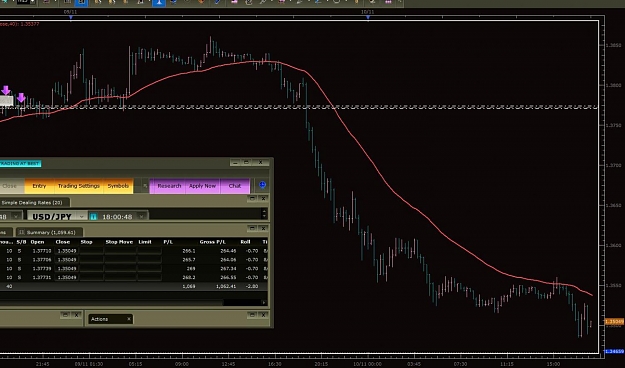Click the 10/11 00:00 time axis label
625x368 pixels.
tap(367, 364)
